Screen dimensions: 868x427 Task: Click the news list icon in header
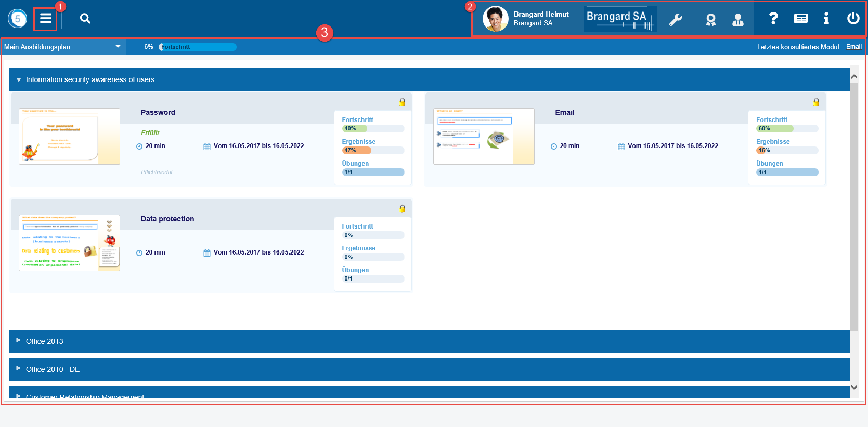800,19
